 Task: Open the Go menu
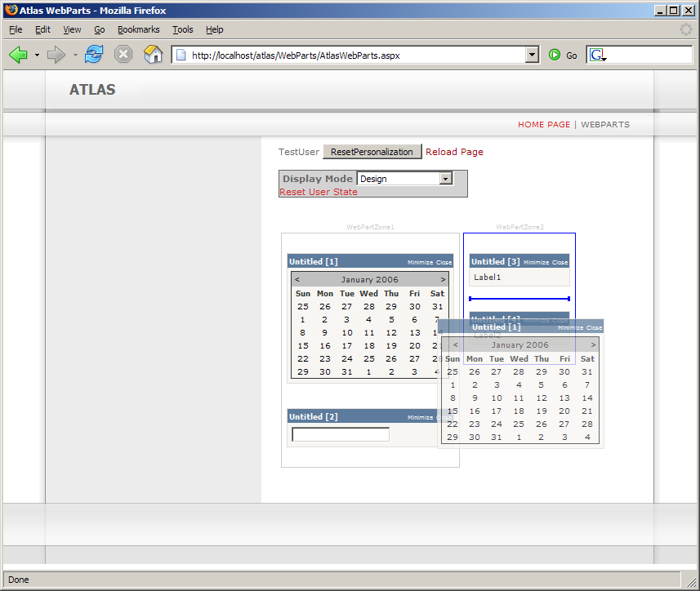[x=99, y=29]
